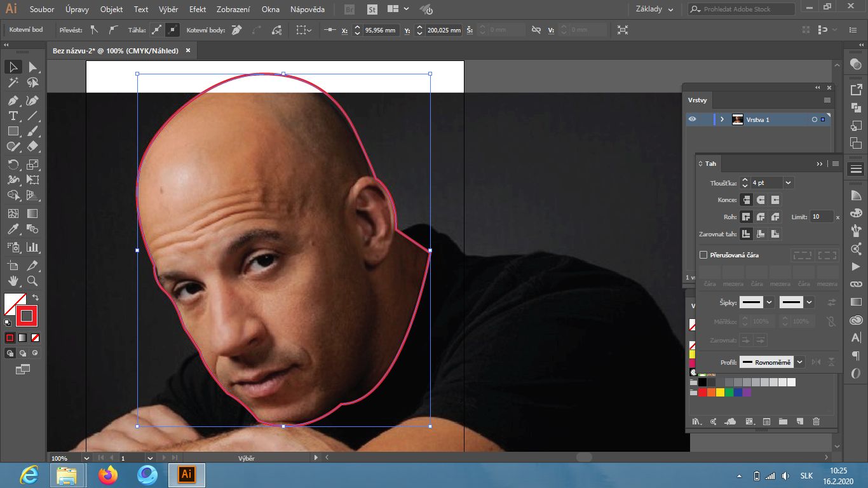Select the Zoom magnifier tool
The height and width of the screenshot is (488, 868).
click(x=32, y=280)
